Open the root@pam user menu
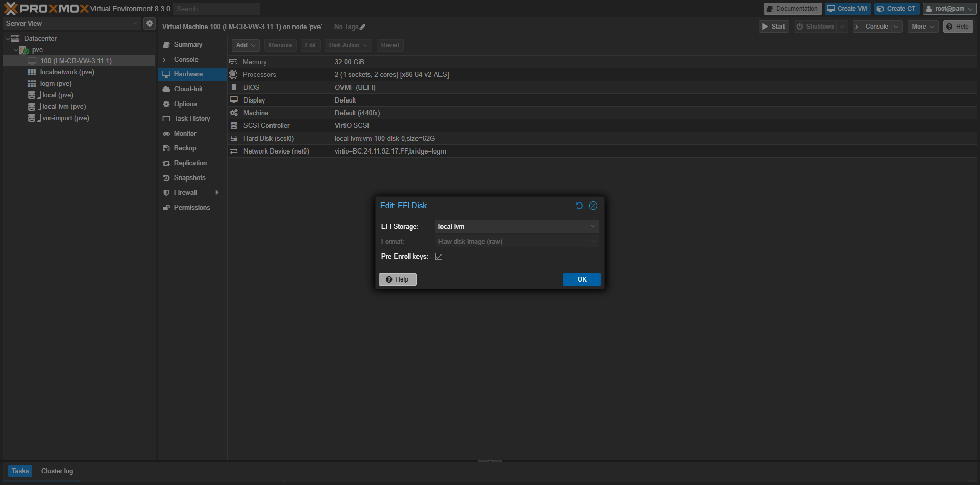Viewport: 980px width, 485px height. click(949, 9)
